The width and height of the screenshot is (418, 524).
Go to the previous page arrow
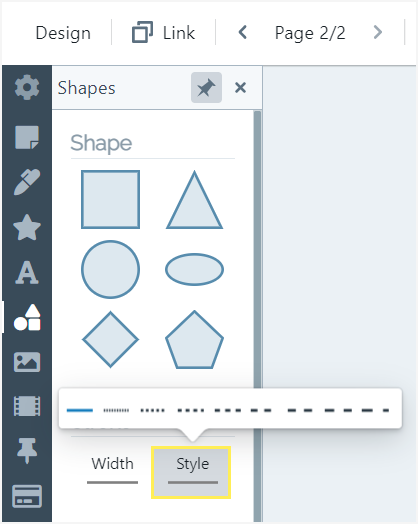click(243, 32)
